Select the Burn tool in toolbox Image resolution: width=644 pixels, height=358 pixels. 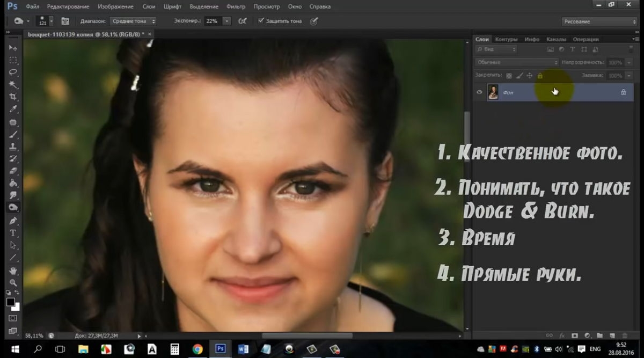coord(13,208)
